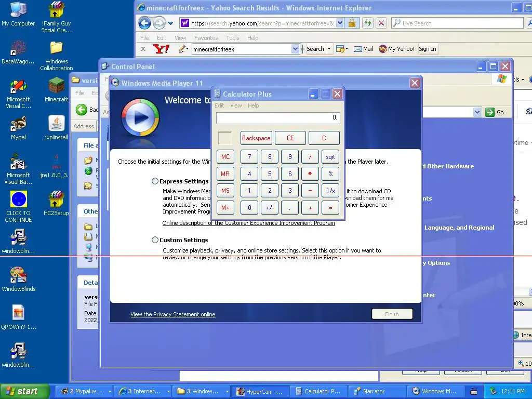Click Internet Explorer Back arrow
The image size is (532, 399).
[x=144, y=23]
